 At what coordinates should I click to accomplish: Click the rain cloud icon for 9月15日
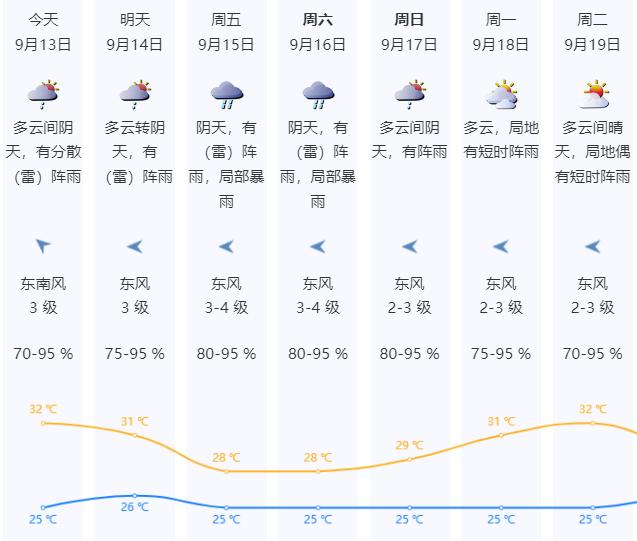click(x=227, y=95)
